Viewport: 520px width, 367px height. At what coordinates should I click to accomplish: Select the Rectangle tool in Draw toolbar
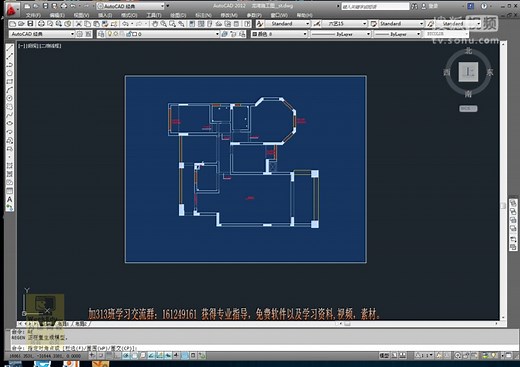coord(9,81)
